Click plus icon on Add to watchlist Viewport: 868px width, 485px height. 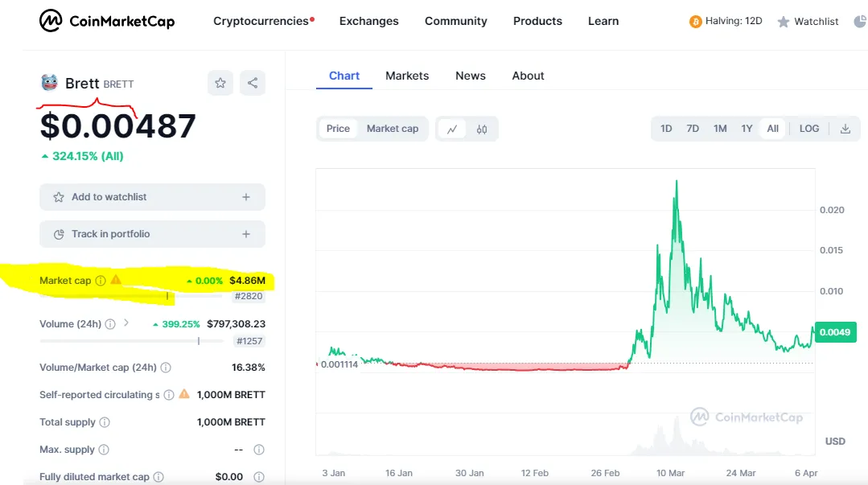[246, 197]
